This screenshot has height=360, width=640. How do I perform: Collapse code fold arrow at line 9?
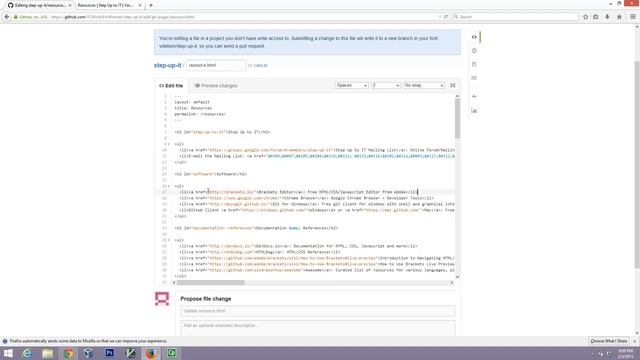[x=169, y=144]
